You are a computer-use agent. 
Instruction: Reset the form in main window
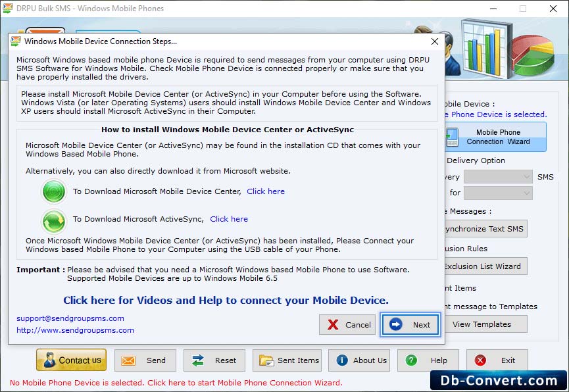[214, 360]
